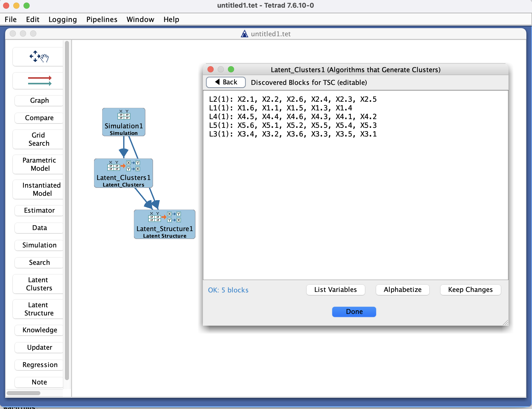Select the Search sidebar button

pos(39,263)
